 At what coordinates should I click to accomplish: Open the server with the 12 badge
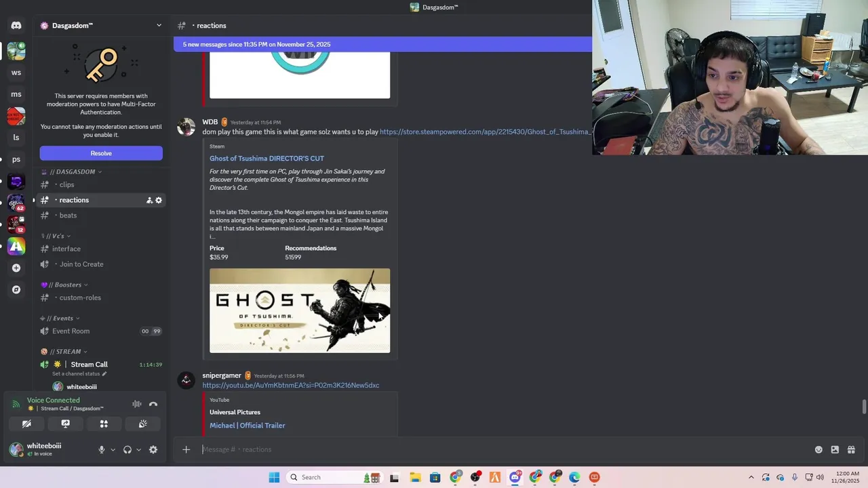pyautogui.click(x=16, y=224)
